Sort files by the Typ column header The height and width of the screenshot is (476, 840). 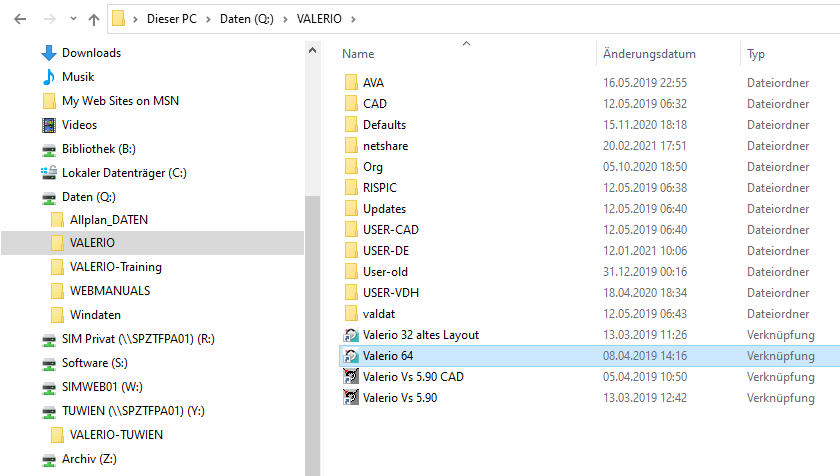[756, 54]
